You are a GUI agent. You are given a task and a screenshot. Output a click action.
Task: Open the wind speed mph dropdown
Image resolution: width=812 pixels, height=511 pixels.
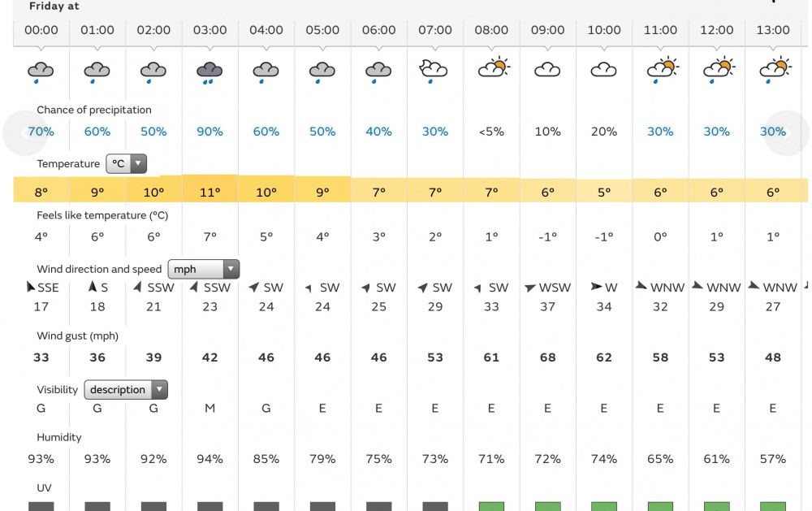point(203,269)
